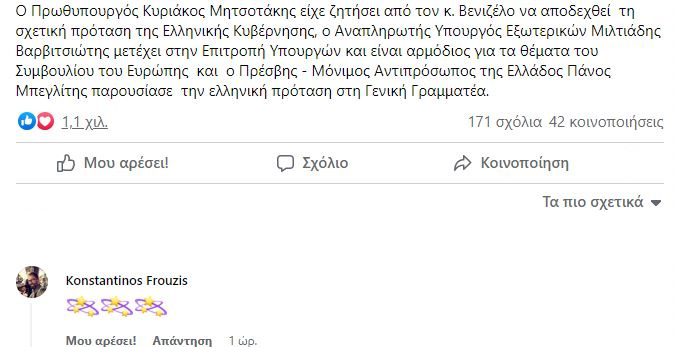The height and width of the screenshot is (363, 680).
Task: Click the blue thumbs-up reaction icon
Action: pyautogui.click(x=26, y=122)
